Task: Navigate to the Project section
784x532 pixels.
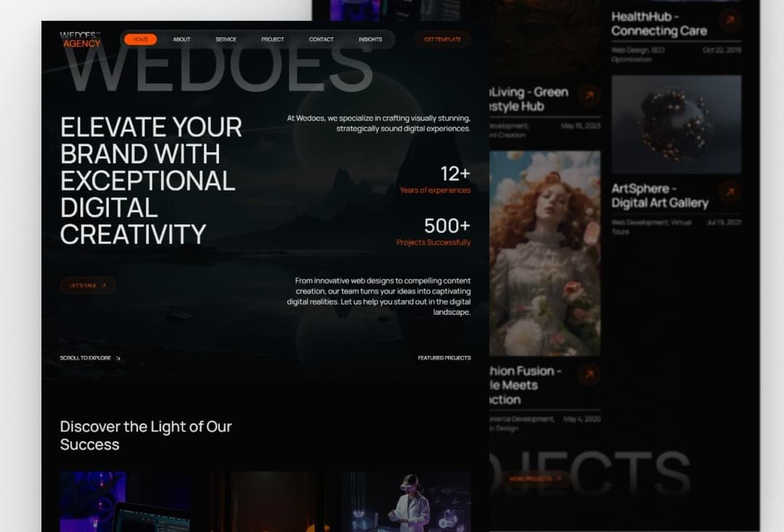Action: [x=273, y=39]
